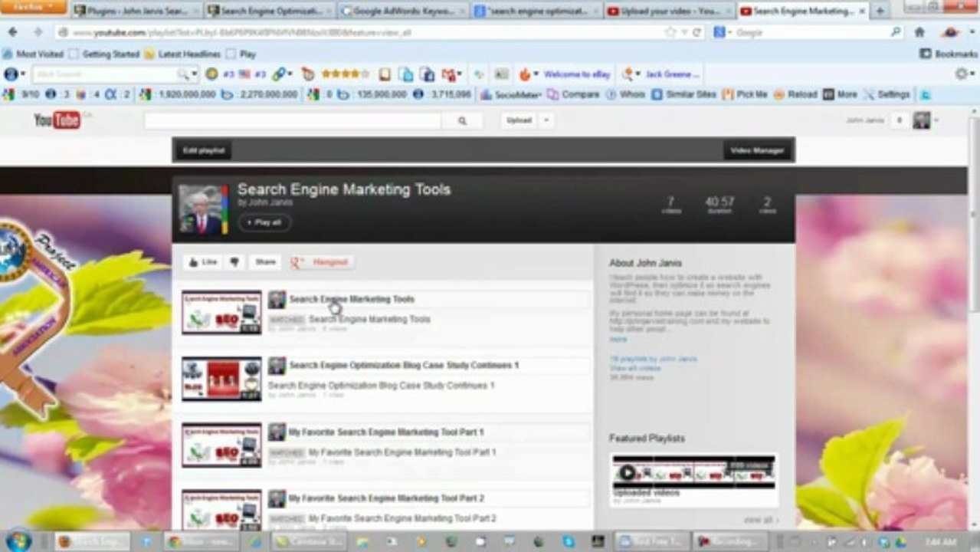Click the Edit playlist button
The width and height of the screenshot is (980, 552).
[x=204, y=150]
